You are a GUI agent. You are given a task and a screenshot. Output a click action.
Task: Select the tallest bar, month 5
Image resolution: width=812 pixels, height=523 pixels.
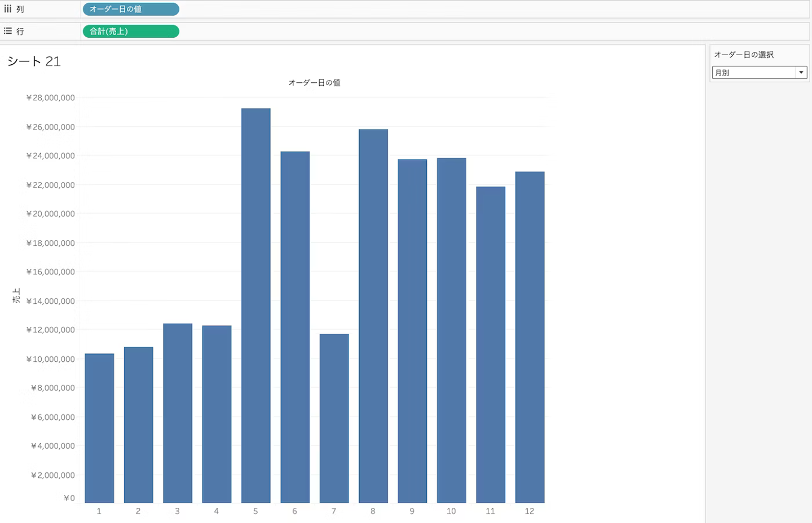coord(256,305)
